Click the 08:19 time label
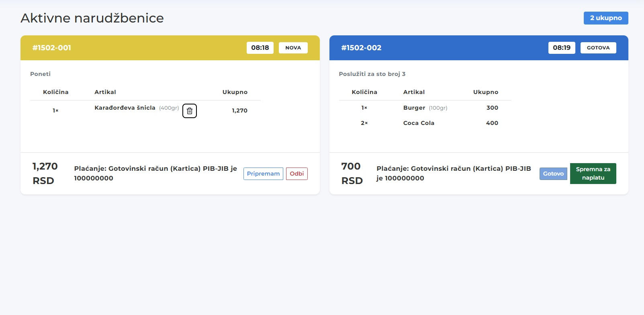This screenshot has height=315, width=644. 562,48
